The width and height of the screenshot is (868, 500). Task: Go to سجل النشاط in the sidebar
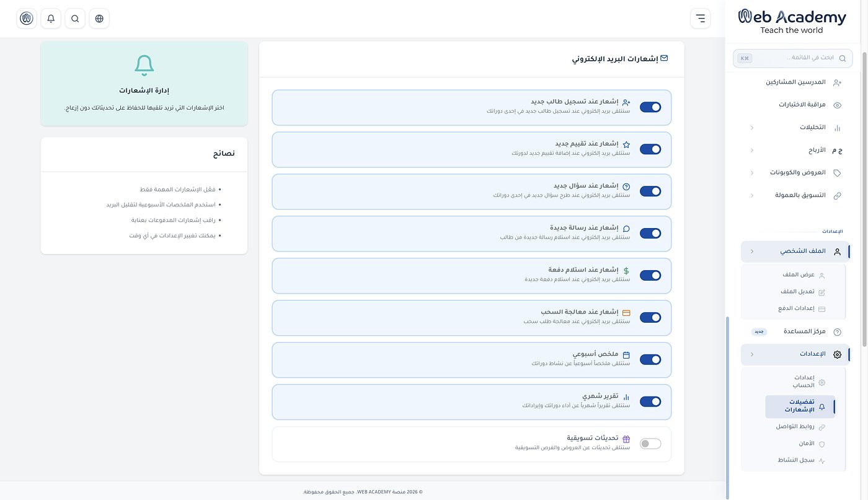pos(800,460)
